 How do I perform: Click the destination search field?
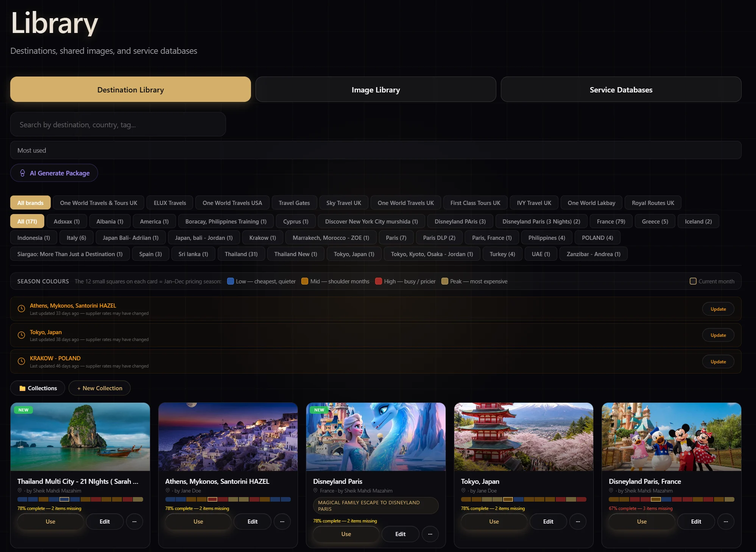point(118,124)
